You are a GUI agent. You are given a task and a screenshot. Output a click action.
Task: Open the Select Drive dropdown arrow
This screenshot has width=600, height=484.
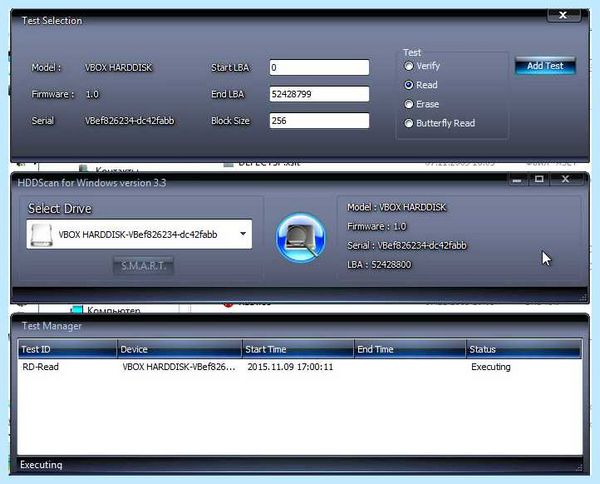243,234
